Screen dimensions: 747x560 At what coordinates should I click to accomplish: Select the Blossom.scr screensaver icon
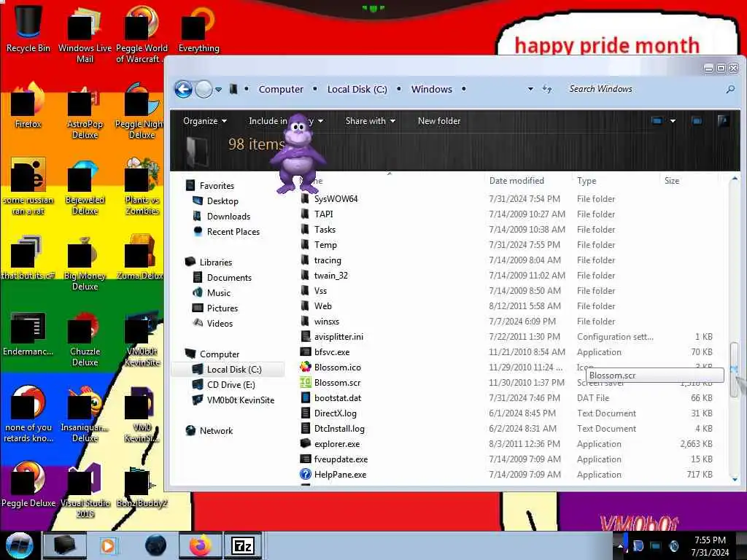pos(306,382)
